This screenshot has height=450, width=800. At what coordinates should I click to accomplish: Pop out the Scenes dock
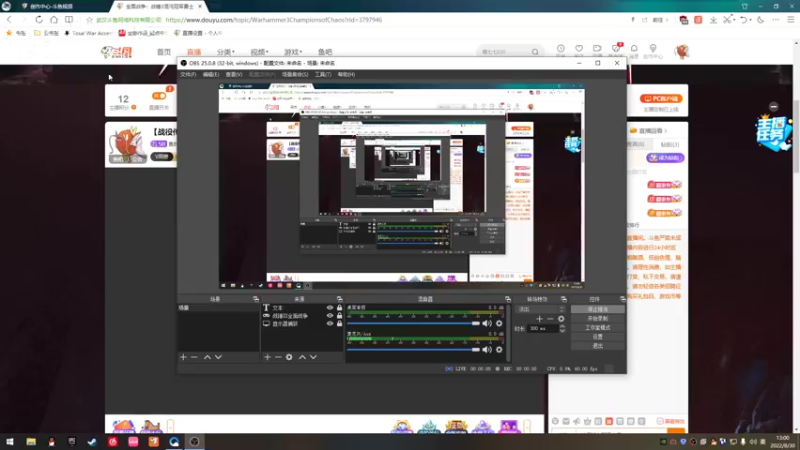pos(256,299)
